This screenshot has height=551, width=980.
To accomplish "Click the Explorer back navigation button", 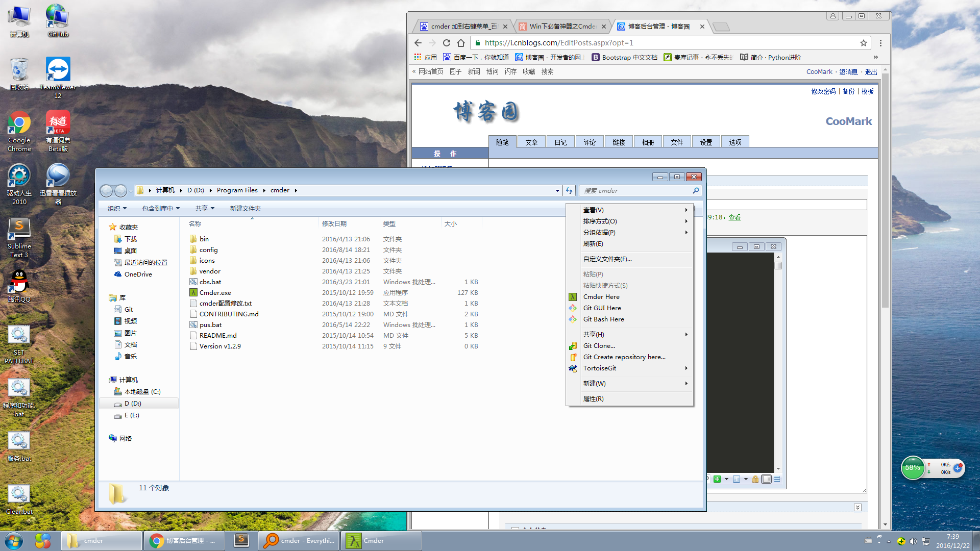I will point(106,191).
